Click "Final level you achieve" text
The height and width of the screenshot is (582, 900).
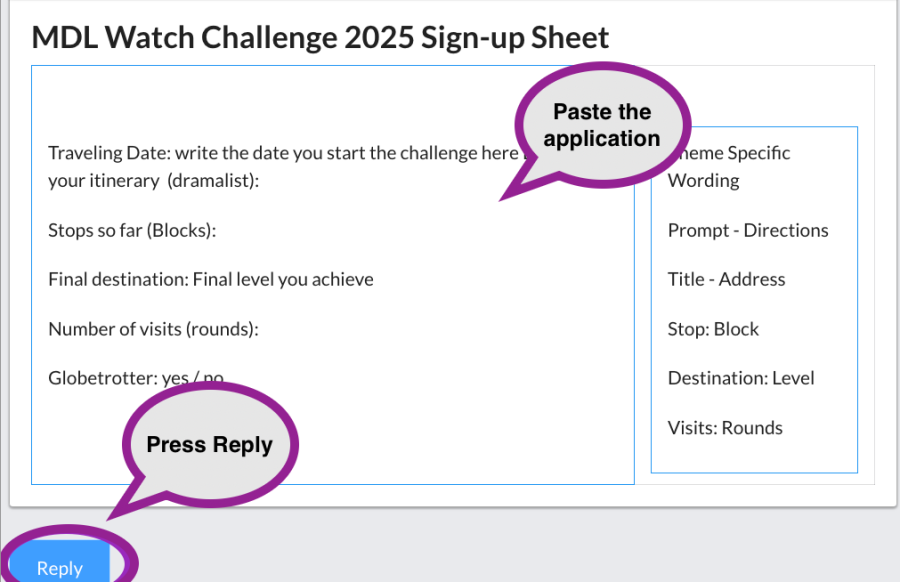click(283, 279)
